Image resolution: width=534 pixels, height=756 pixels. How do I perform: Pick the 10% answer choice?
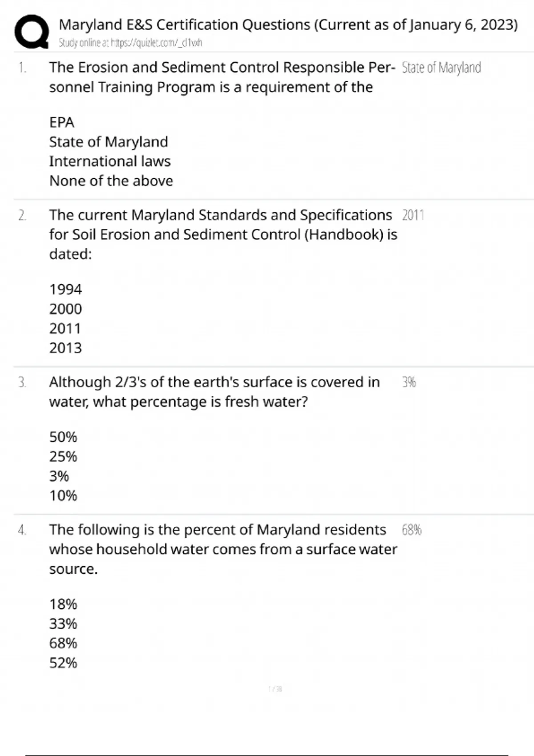tap(63, 496)
